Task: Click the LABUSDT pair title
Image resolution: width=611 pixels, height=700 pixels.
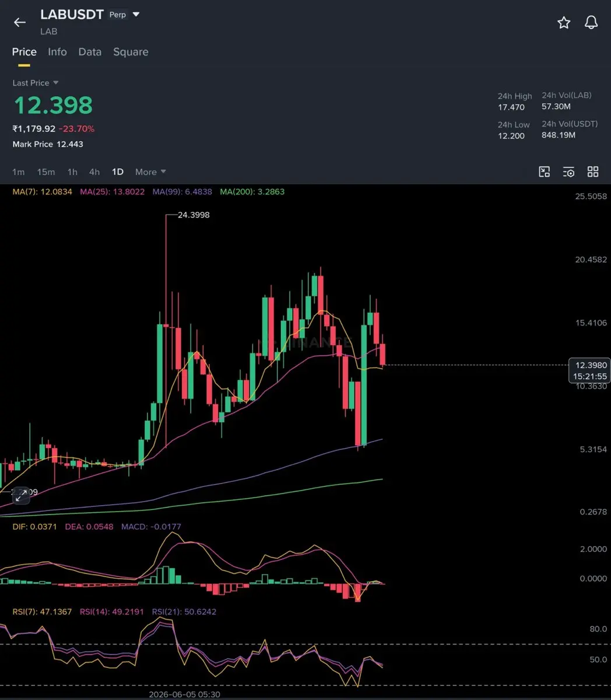Action: click(x=72, y=15)
